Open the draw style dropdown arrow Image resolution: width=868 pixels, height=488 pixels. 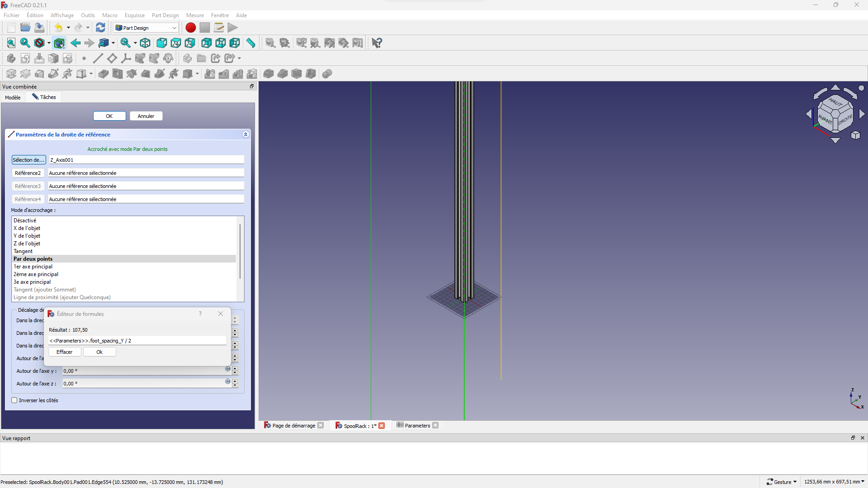click(x=49, y=43)
